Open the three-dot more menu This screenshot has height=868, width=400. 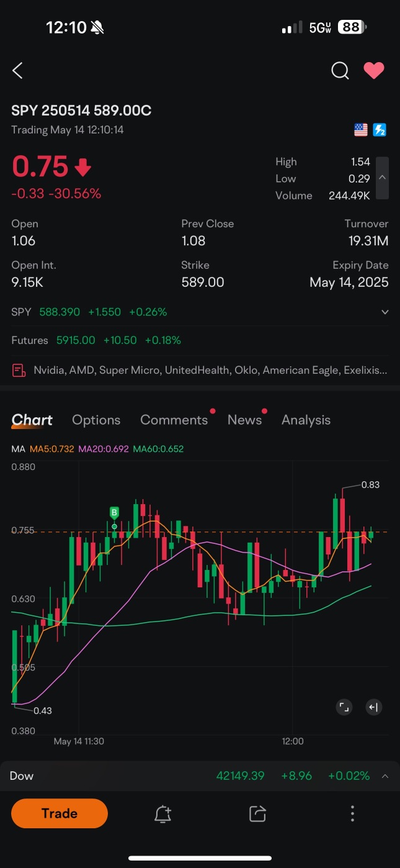coord(352,813)
